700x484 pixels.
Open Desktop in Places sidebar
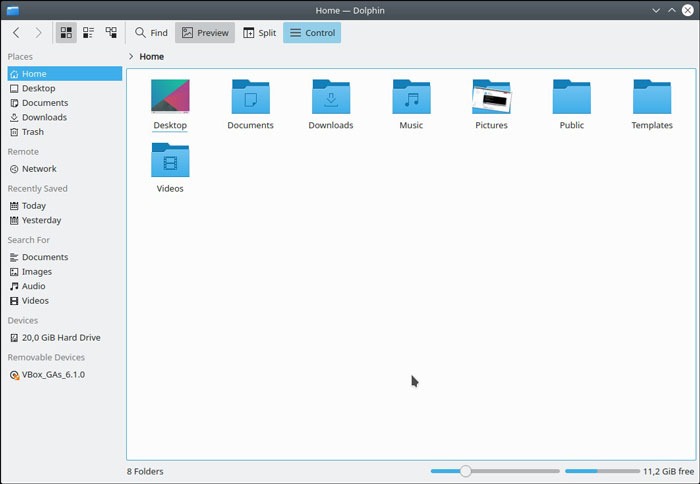[65, 88]
